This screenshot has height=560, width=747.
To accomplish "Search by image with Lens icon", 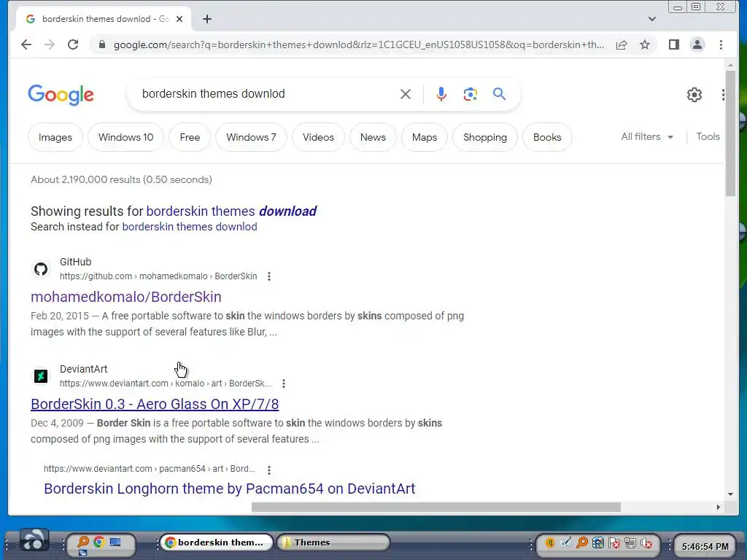I will [x=471, y=94].
